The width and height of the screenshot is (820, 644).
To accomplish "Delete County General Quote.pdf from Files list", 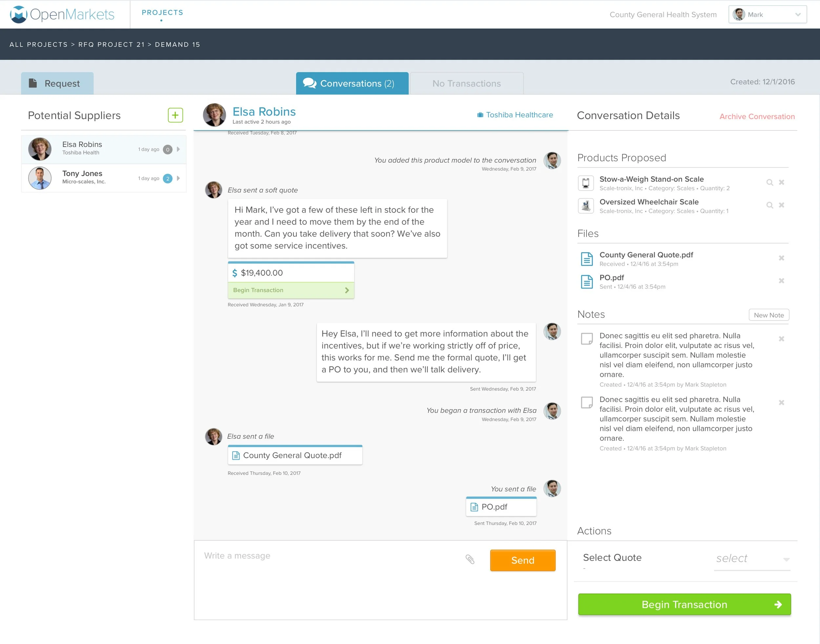I will pos(782,258).
